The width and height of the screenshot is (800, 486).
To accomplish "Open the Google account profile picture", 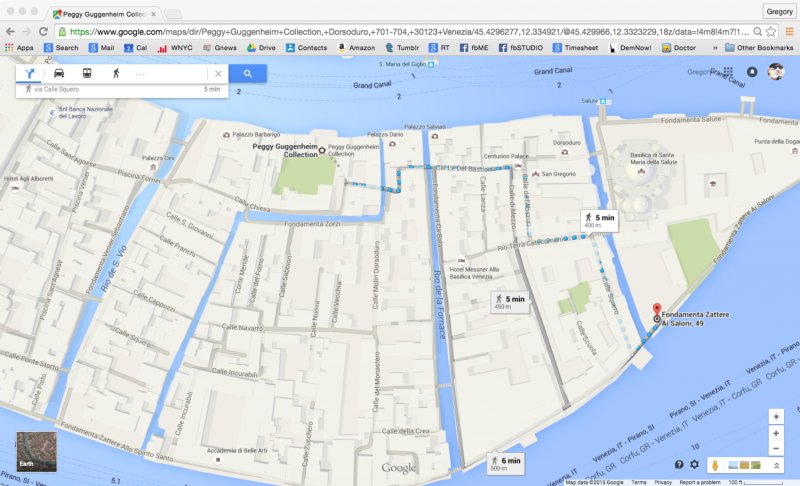I will click(776, 72).
